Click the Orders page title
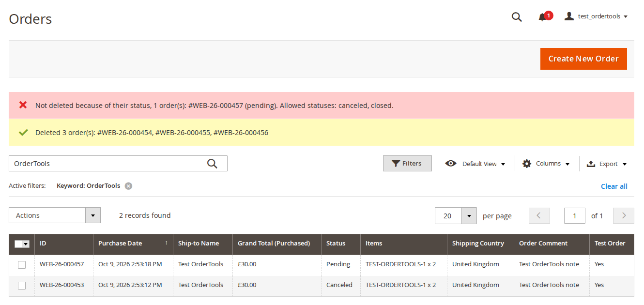Screen dimensions: 644x305 [31, 19]
